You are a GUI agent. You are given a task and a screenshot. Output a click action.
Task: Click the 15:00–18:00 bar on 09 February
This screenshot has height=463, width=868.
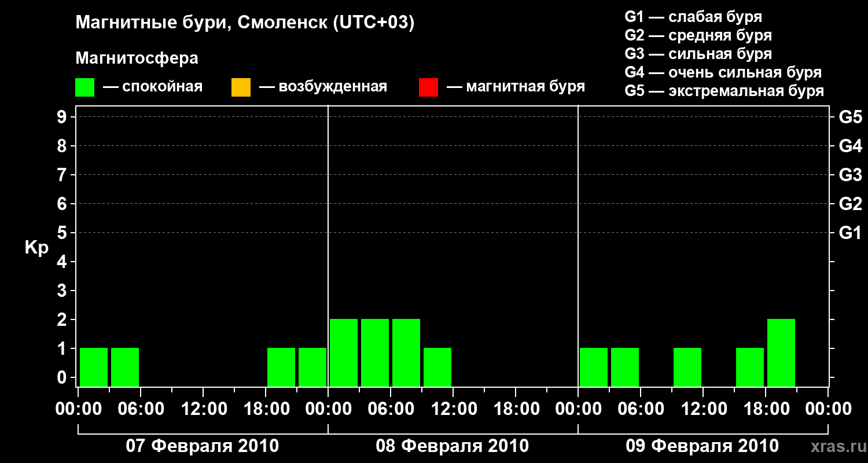coord(750,368)
